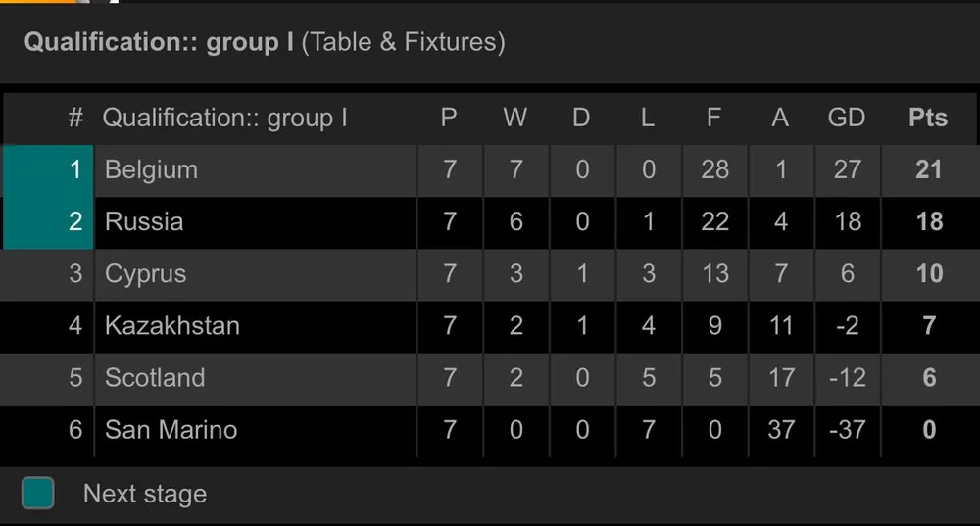Click the Pts column header
This screenshot has height=526, width=980.
pyautogui.click(x=927, y=119)
